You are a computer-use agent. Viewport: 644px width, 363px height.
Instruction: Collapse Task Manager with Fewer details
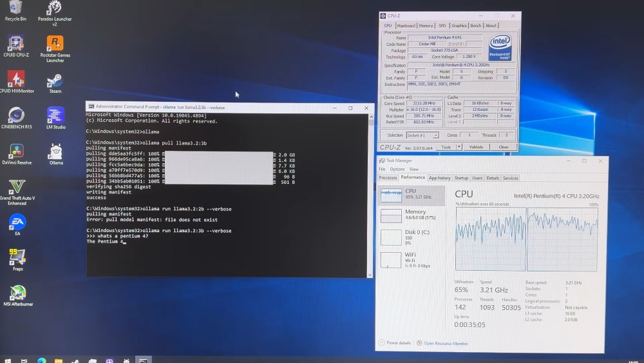coord(394,343)
